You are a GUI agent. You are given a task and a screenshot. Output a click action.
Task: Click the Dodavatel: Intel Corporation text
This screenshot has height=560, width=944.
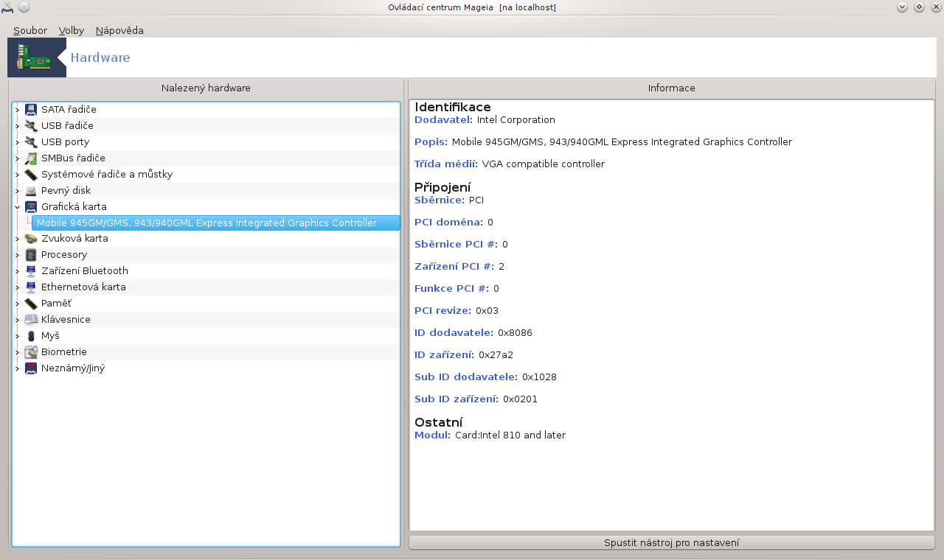[485, 120]
